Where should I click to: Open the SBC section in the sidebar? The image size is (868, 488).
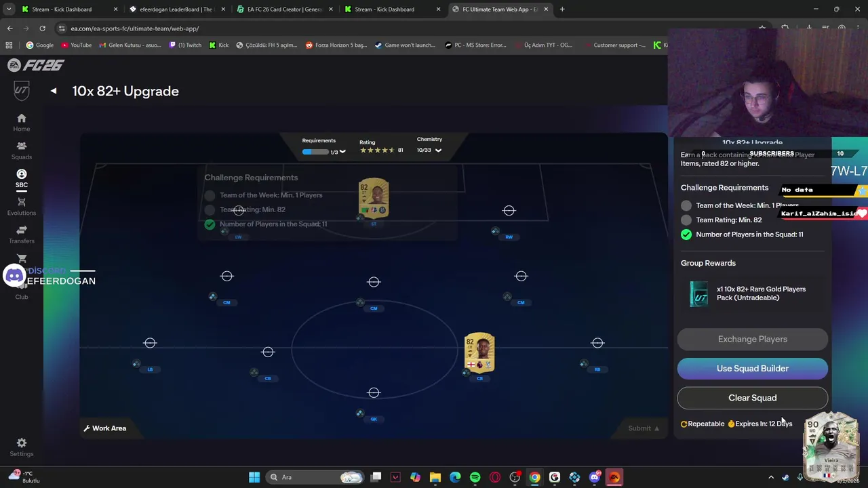click(x=22, y=178)
